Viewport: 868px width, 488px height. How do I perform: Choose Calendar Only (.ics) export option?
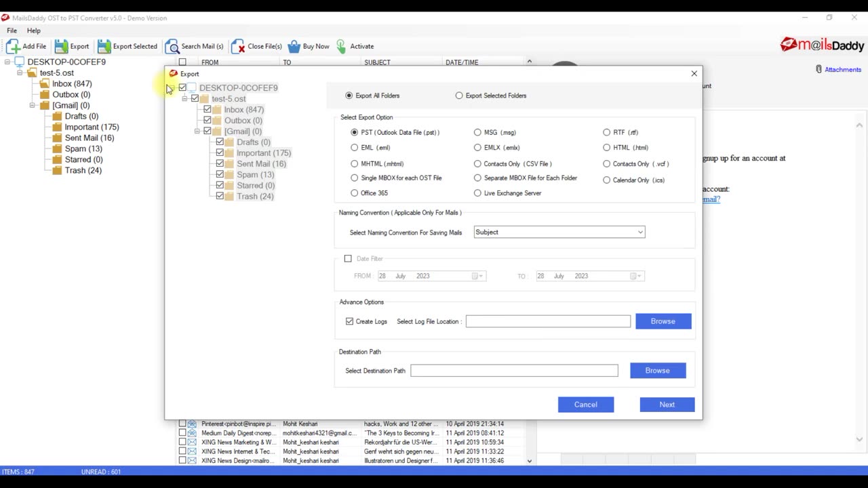pos(606,180)
